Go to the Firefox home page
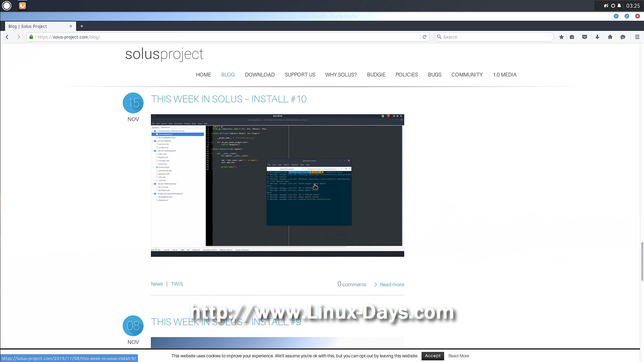The width and height of the screenshot is (644, 362). 610,37
